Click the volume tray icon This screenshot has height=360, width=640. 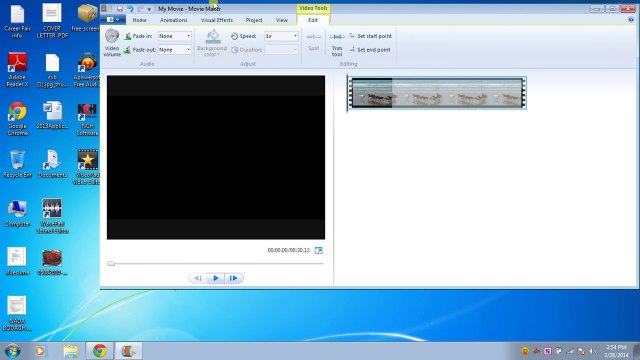(591, 351)
